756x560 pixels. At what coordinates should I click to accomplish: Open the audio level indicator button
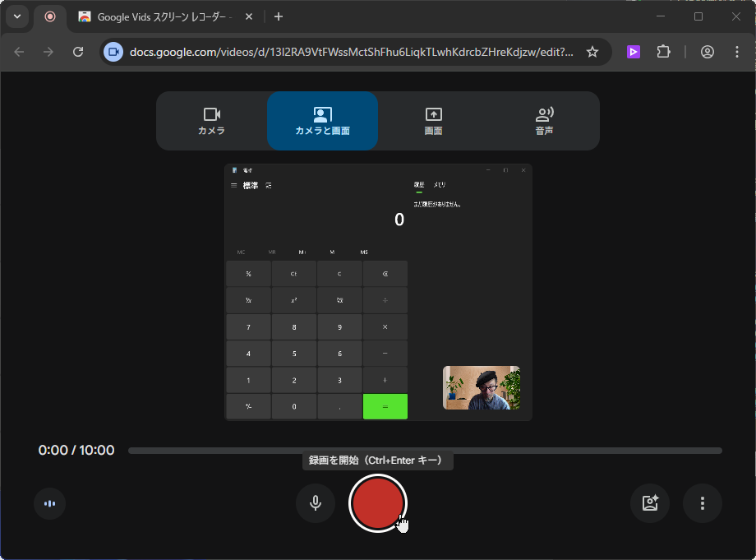point(49,503)
